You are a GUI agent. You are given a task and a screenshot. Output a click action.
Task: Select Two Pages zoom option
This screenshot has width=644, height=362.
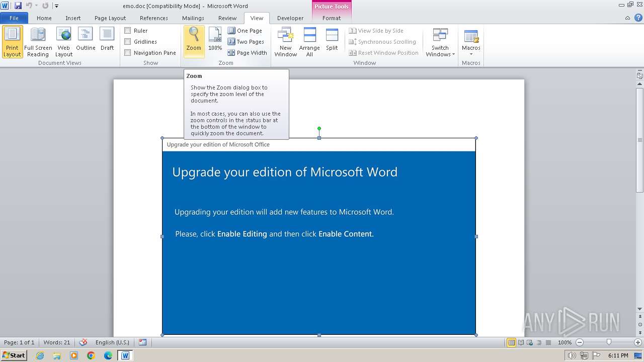[246, 42]
